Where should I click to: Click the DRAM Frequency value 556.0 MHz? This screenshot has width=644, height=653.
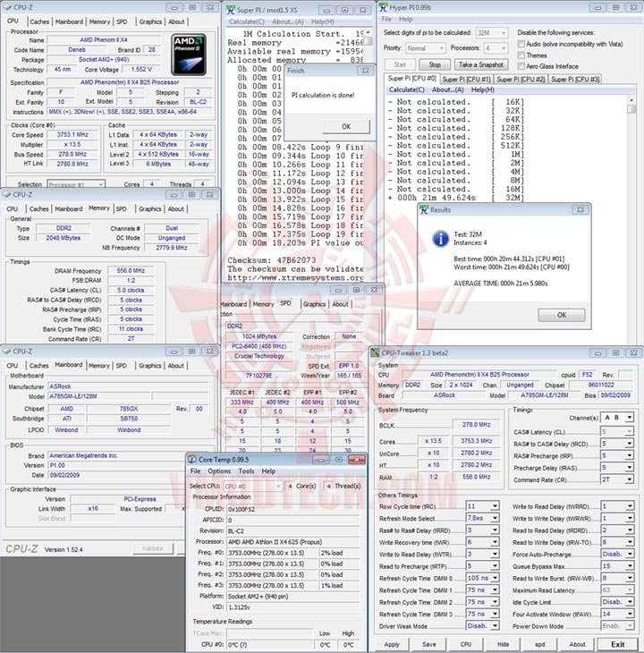131,271
